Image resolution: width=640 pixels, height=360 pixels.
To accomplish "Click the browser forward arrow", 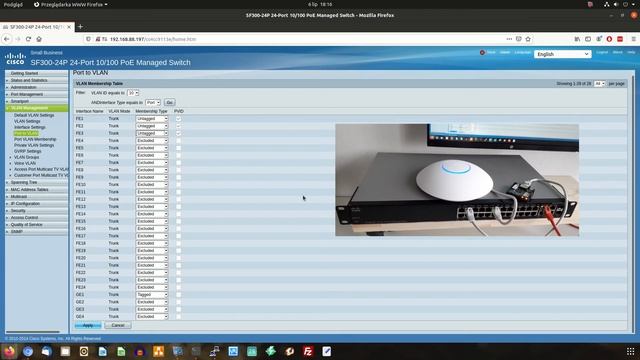I will coord(18,39).
